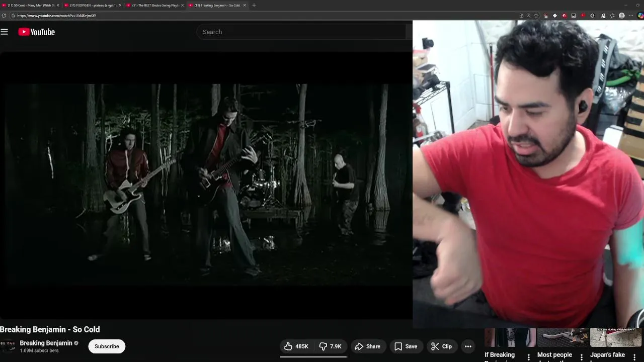Open the red document extension icon

tap(546, 16)
